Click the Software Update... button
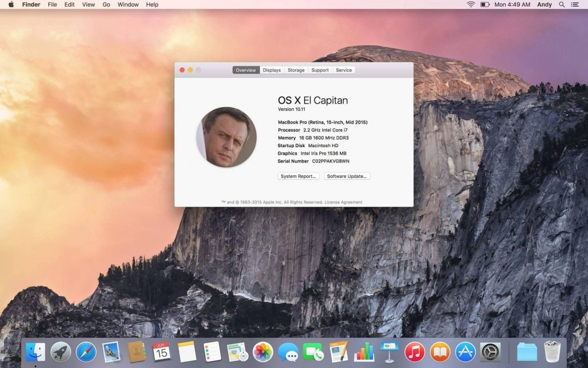This screenshot has width=588, height=368. (347, 176)
